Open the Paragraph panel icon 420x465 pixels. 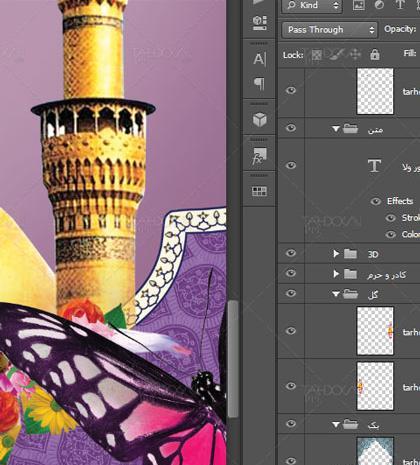click(260, 84)
